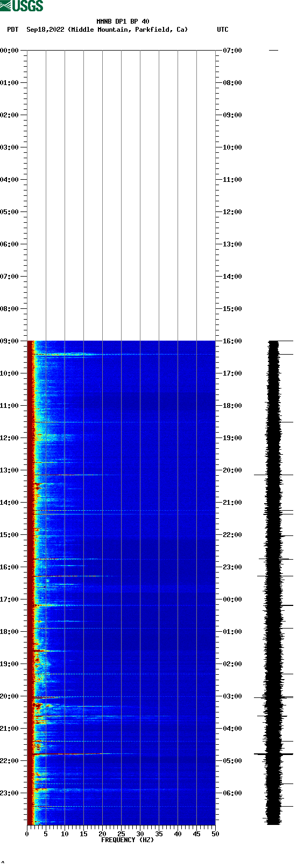Click the date 'Sep18,2022' text

tap(45, 30)
